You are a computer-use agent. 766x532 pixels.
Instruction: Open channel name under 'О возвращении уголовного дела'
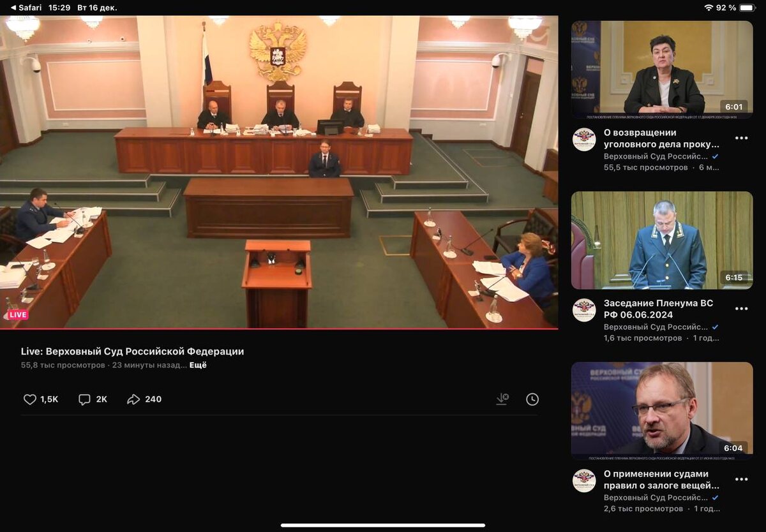(x=656, y=156)
